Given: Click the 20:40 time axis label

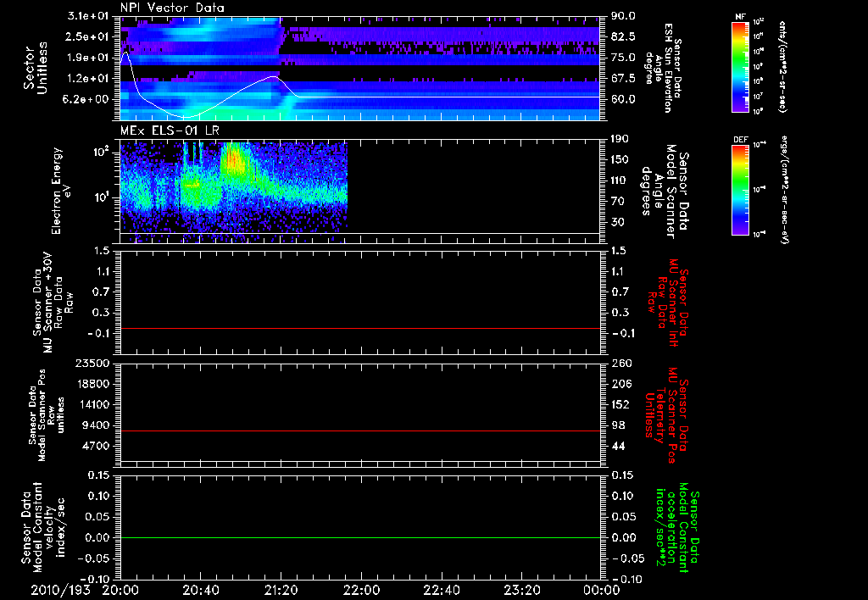Looking at the screenshot, I should (x=201, y=590).
